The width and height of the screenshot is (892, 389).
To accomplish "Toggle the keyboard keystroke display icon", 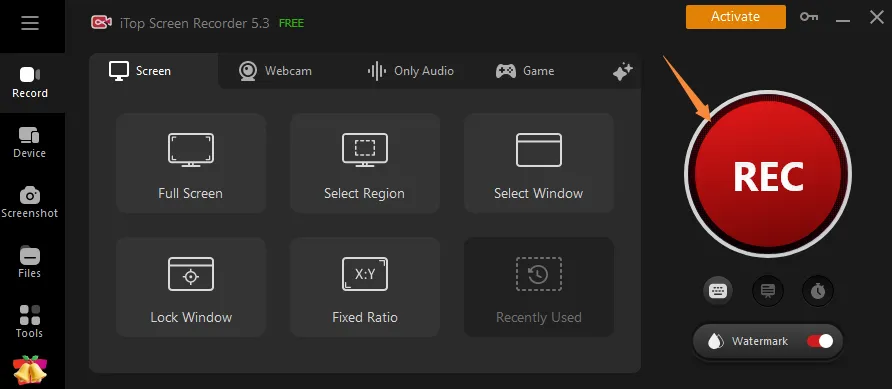I will 718,291.
